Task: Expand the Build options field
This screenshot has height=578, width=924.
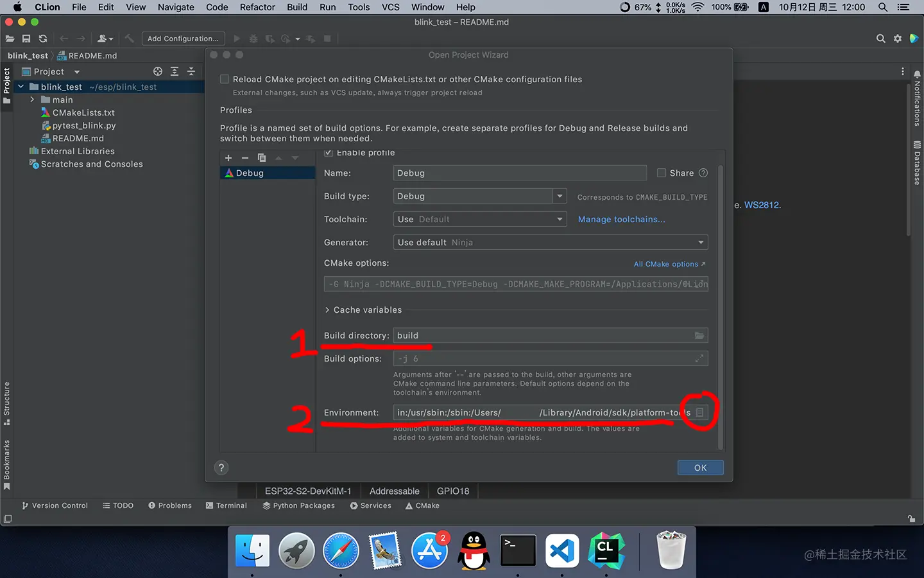Action: [699, 358]
